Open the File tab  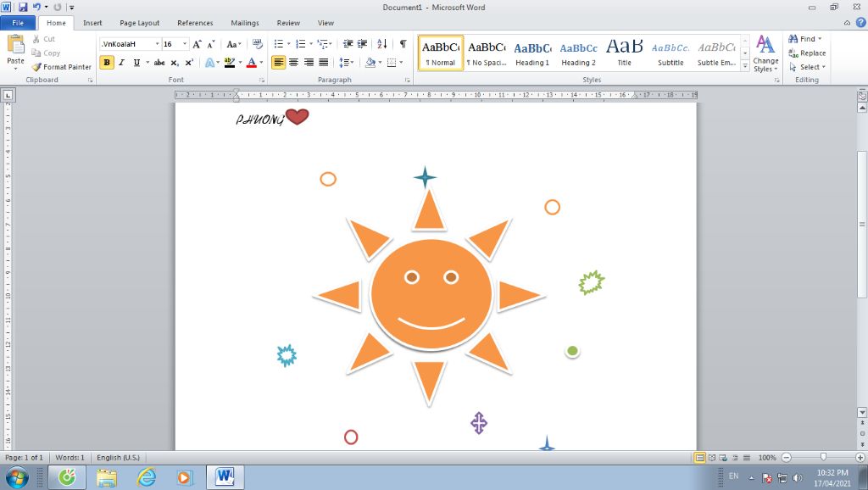coord(18,23)
